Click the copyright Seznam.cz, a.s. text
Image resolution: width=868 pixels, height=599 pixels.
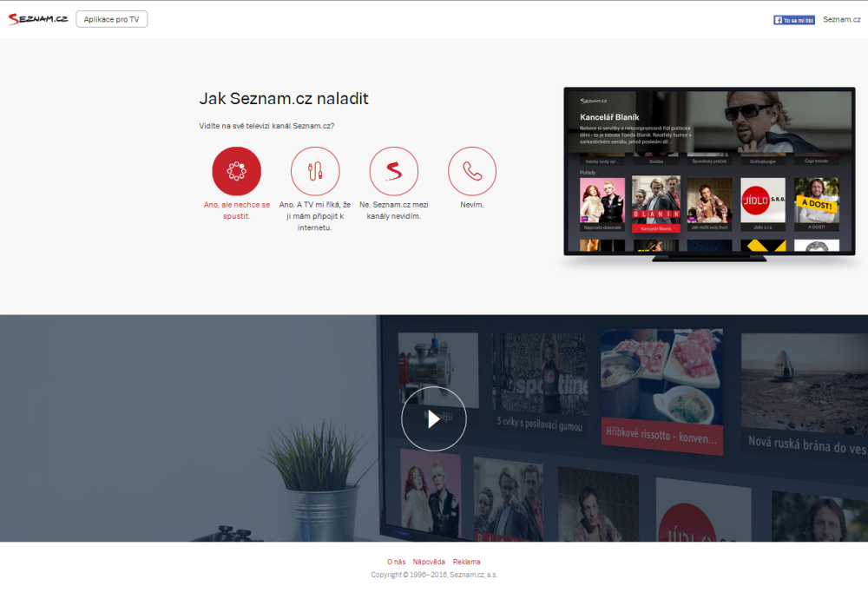[x=434, y=575]
